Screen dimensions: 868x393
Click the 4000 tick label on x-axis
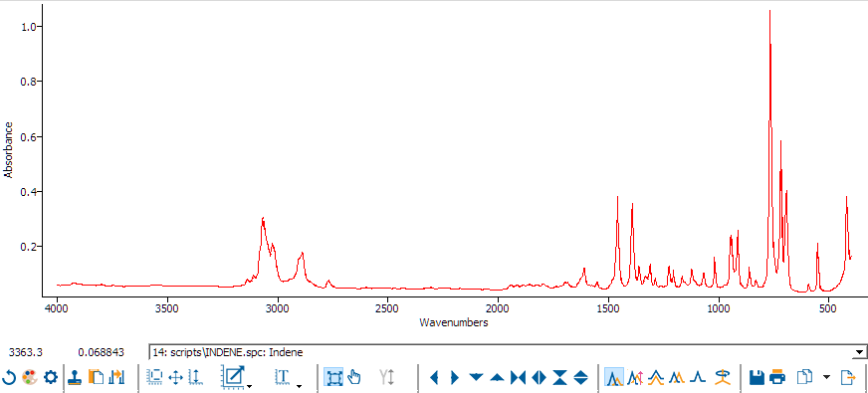tap(57, 307)
